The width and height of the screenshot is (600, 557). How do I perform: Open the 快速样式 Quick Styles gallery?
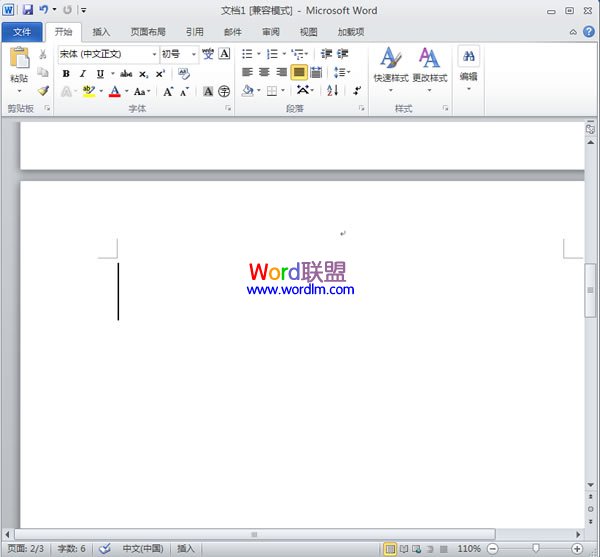click(391, 69)
